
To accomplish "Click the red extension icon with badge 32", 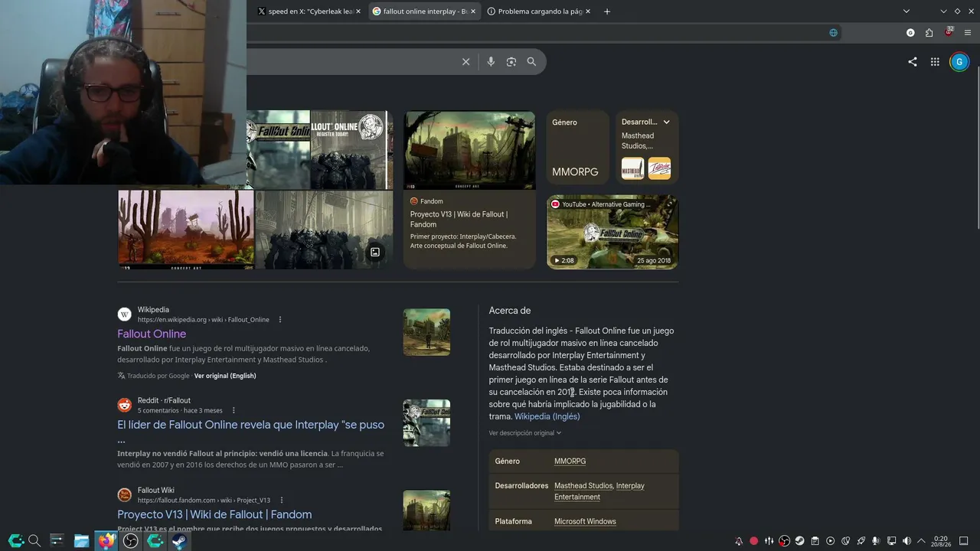I will [x=949, y=31].
